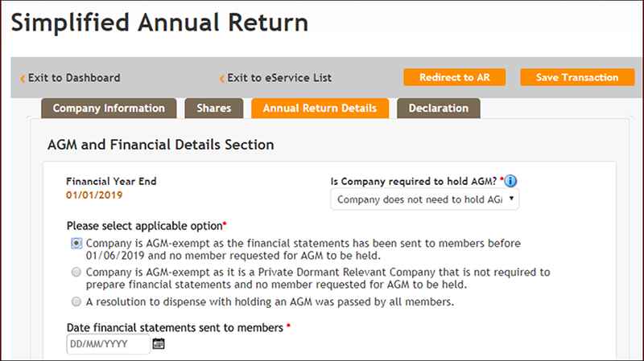
Task: Open the Declaration tab
Action: [x=438, y=109]
